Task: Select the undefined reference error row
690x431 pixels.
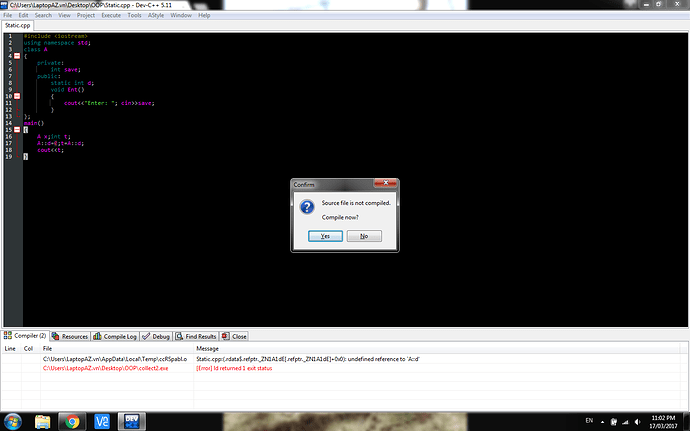Action: [x=300, y=358]
